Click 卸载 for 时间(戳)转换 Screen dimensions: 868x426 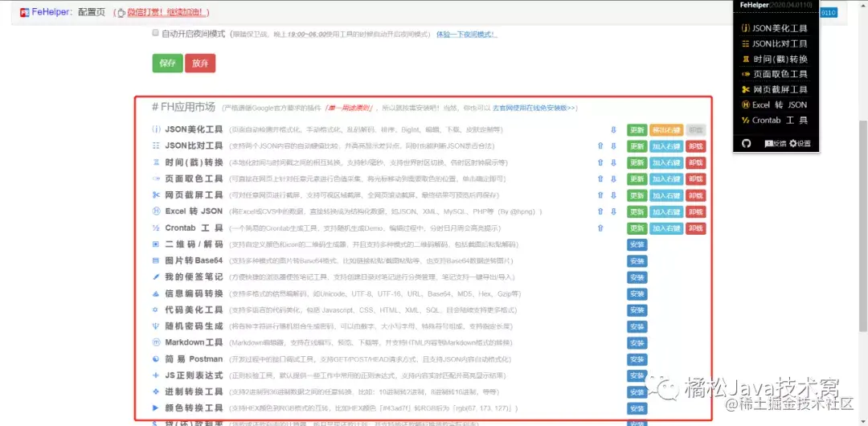pyautogui.click(x=696, y=163)
